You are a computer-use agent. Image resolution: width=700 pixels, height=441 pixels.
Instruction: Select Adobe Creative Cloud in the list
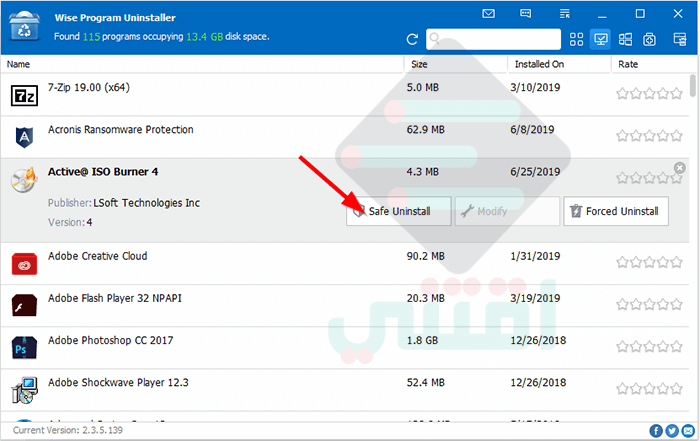point(345,263)
